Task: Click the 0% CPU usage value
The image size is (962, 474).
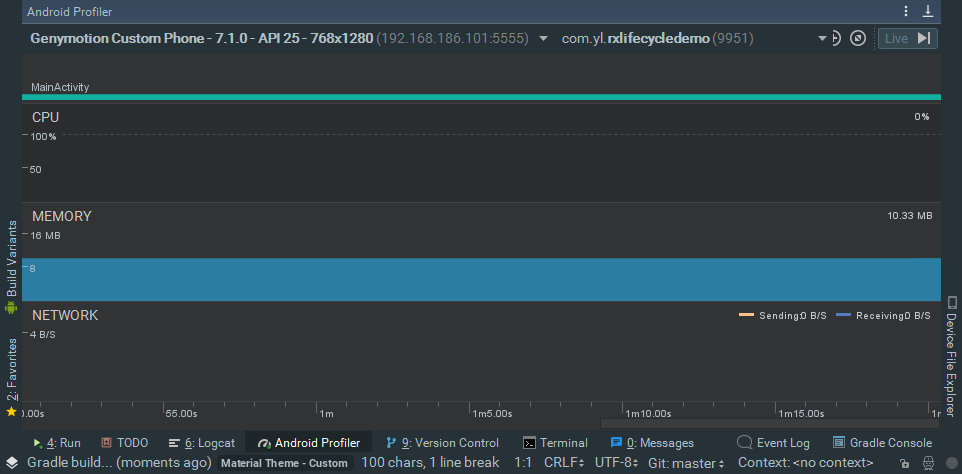Action: coord(922,117)
